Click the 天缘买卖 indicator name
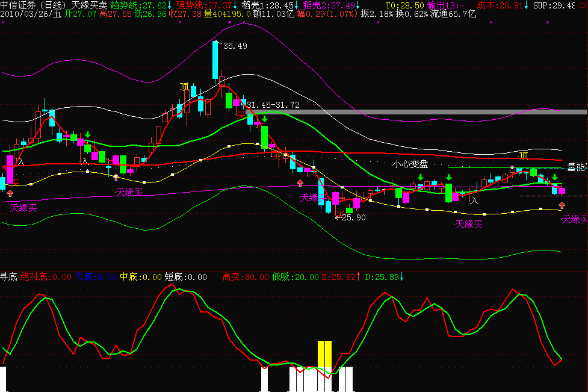 (89, 5)
